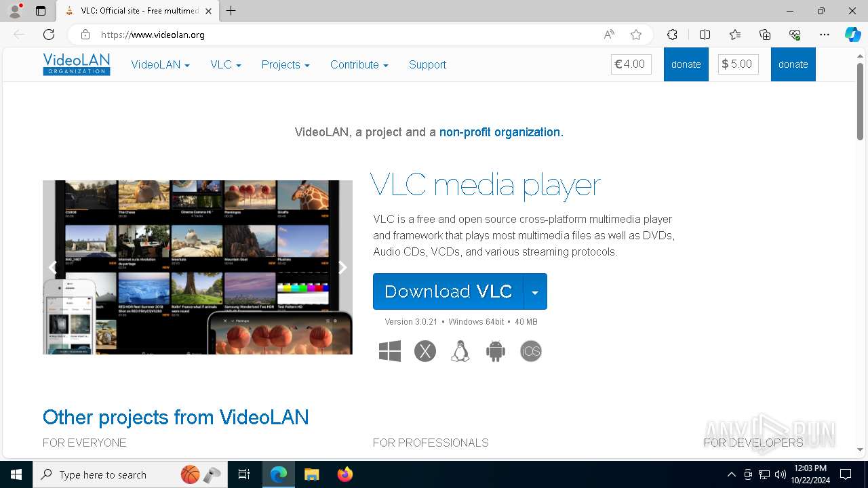Open the Windows Start menu
The width and height of the screenshot is (868, 488).
[x=16, y=474]
